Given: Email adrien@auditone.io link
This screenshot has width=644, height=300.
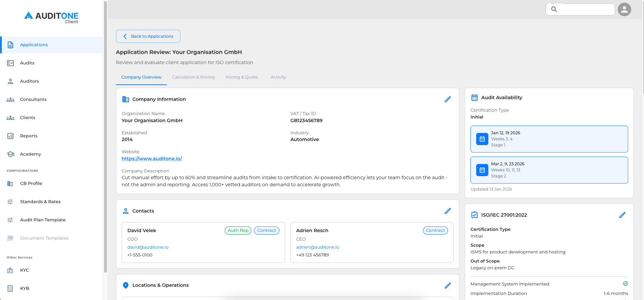Looking at the screenshot, I should pos(317,247).
